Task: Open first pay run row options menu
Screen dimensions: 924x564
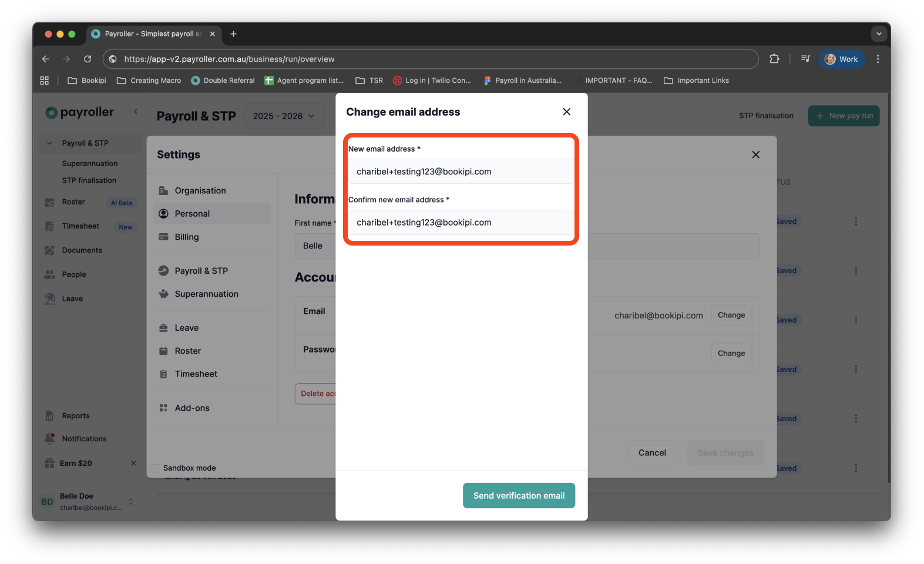Action: pyautogui.click(x=856, y=221)
